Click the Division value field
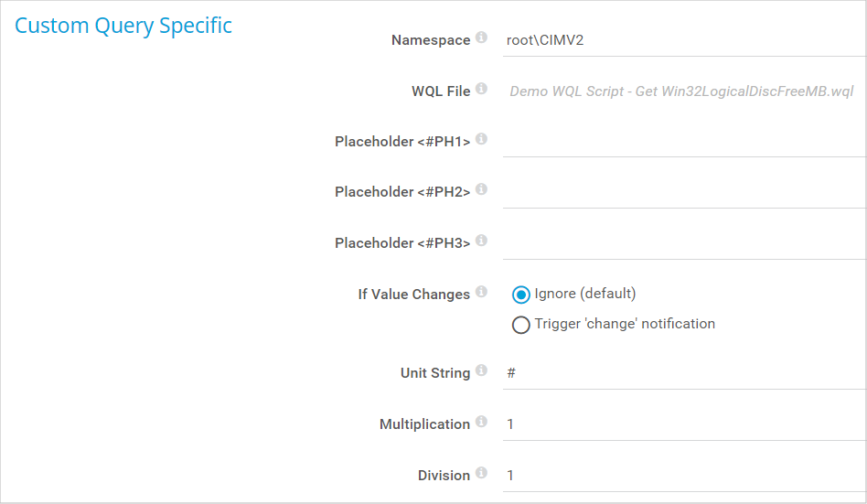Image resolution: width=867 pixels, height=504 pixels. [682, 476]
